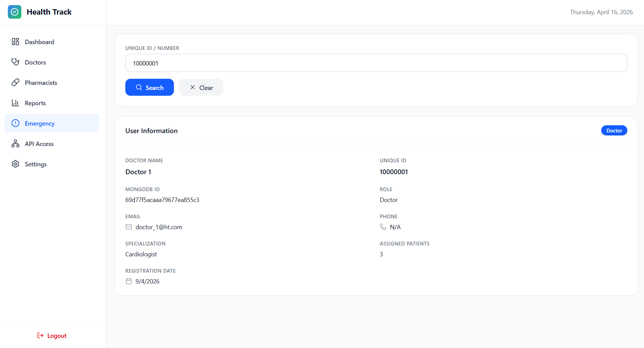Clear the unique ID search
Viewport: 644px width, 348px height.
201,88
